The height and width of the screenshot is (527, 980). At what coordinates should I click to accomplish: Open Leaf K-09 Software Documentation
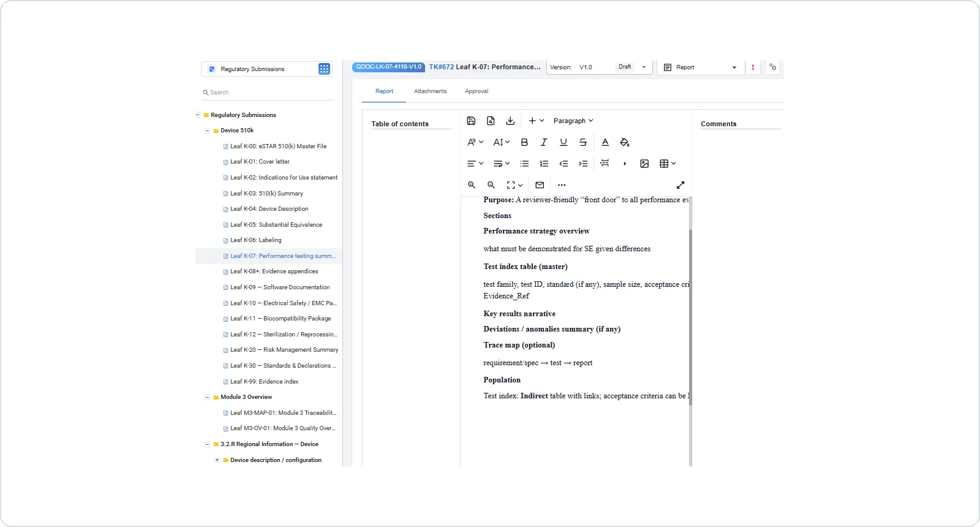pyautogui.click(x=280, y=287)
